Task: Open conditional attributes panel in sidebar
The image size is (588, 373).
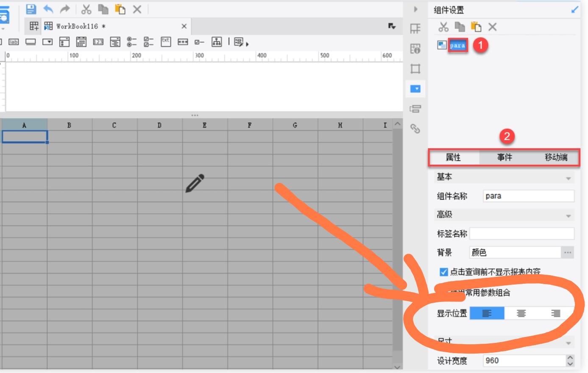Action: pyautogui.click(x=415, y=109)
